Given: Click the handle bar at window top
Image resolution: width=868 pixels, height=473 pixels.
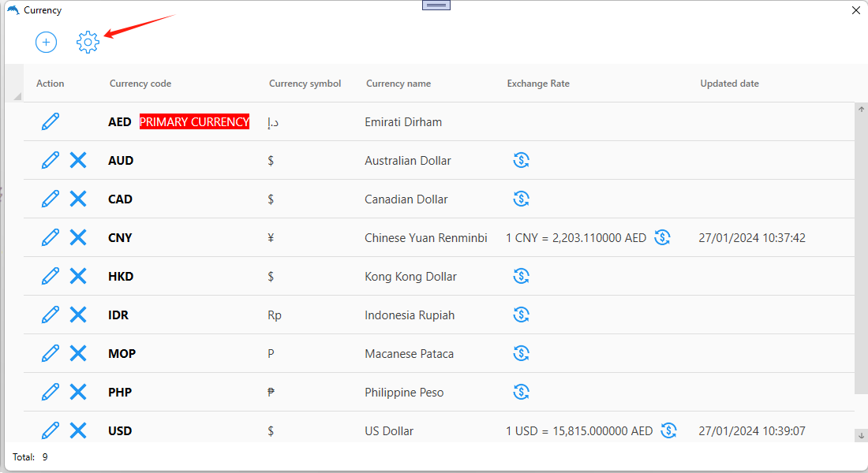Looking at the screenshot, I should tap(436, 5).
